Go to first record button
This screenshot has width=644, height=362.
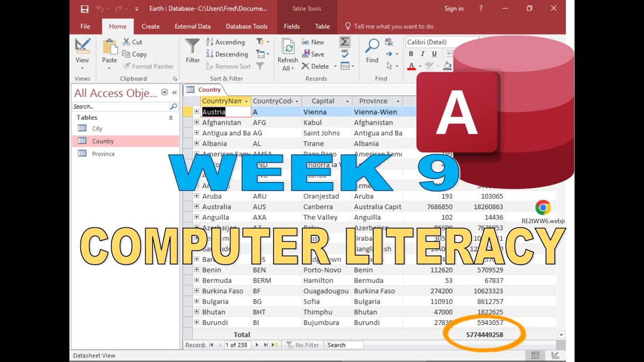coord(212,345)
